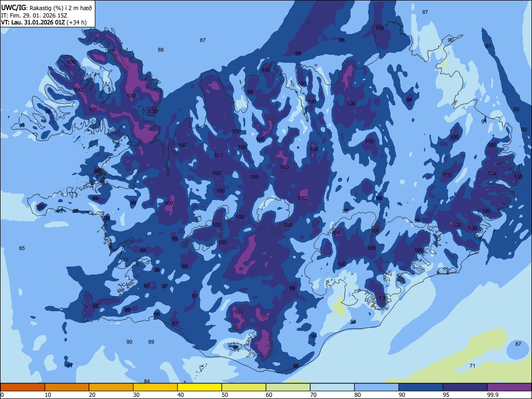Select the 'VT: Lau. 31.01.2026 01Z (+34 h)' line

click(44, 22)
